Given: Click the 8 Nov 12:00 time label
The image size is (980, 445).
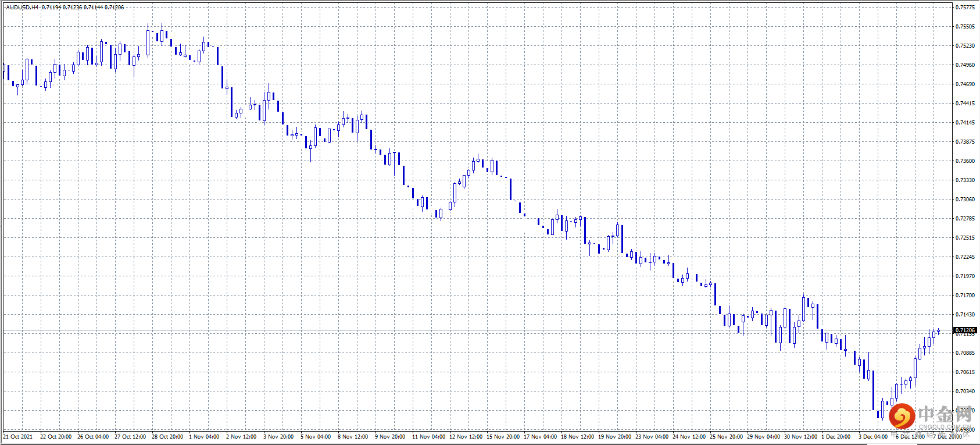Looking at the screenshot, I should pyautogui.click(x=353, y=437).
